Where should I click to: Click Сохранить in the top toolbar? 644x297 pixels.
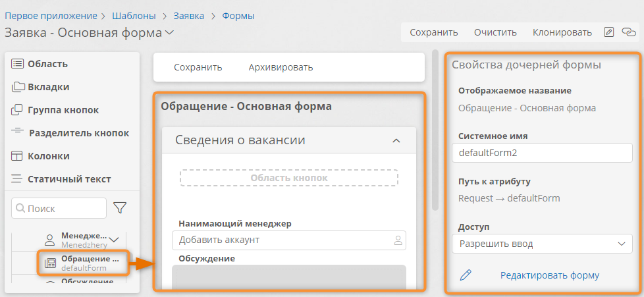click(x=434, y=32)
